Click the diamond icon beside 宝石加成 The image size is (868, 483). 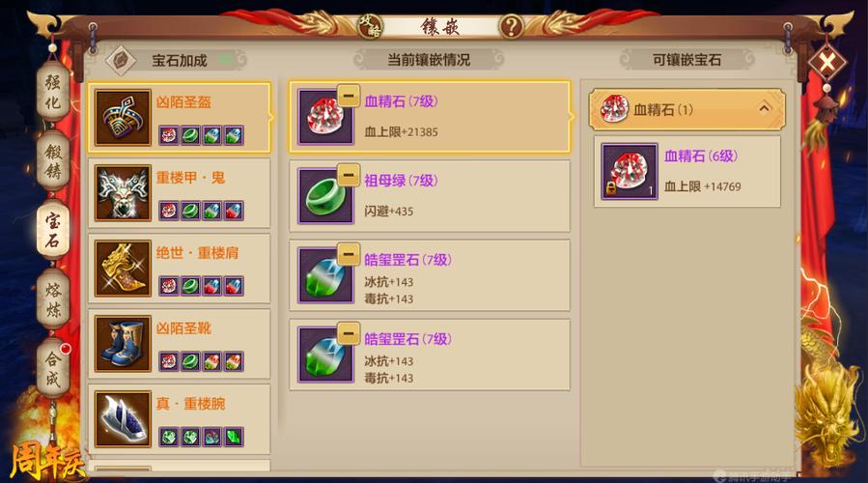(x=121, y=60)
